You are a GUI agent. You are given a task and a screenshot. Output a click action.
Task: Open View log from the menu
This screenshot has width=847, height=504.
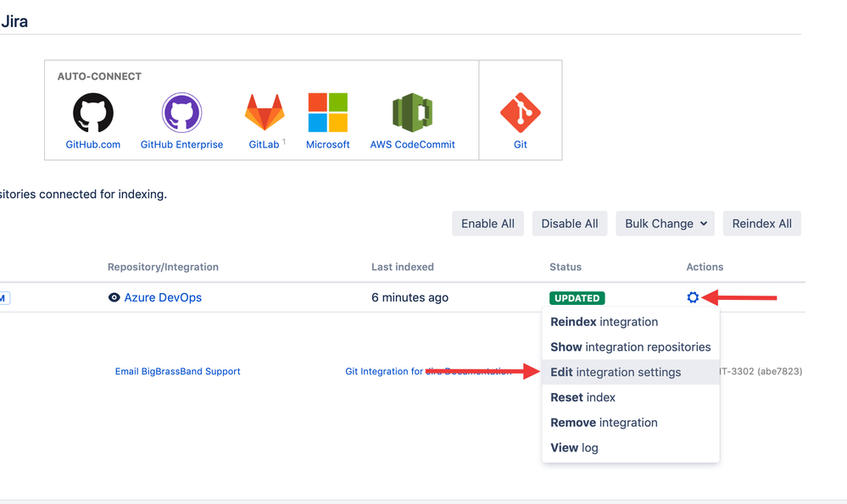click(x=631, y=447)
